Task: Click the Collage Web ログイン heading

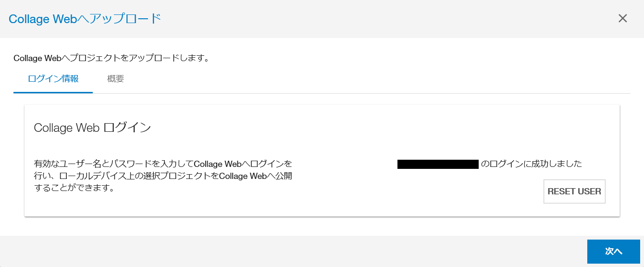Action: point(92,128)
